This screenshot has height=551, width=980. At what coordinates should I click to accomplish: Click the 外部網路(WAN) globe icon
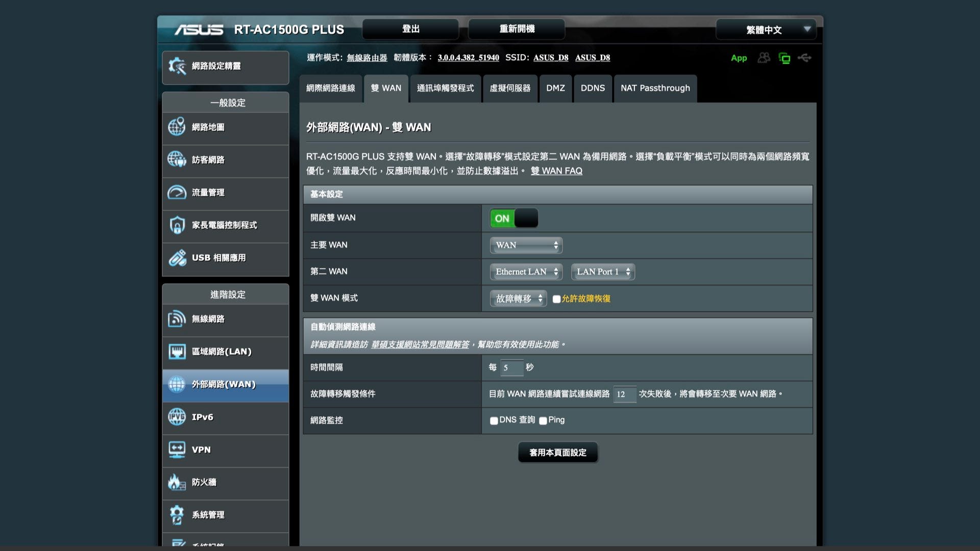pyautogui.click(x=177, y=384)
